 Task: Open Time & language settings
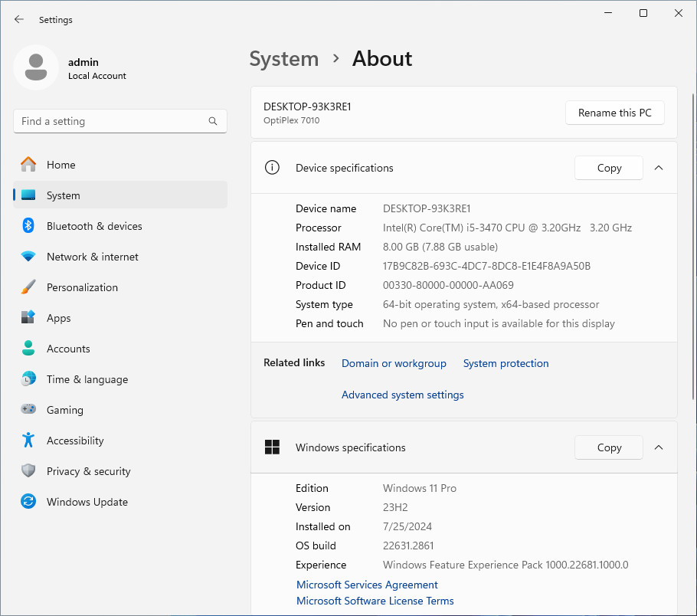[120, 379]
